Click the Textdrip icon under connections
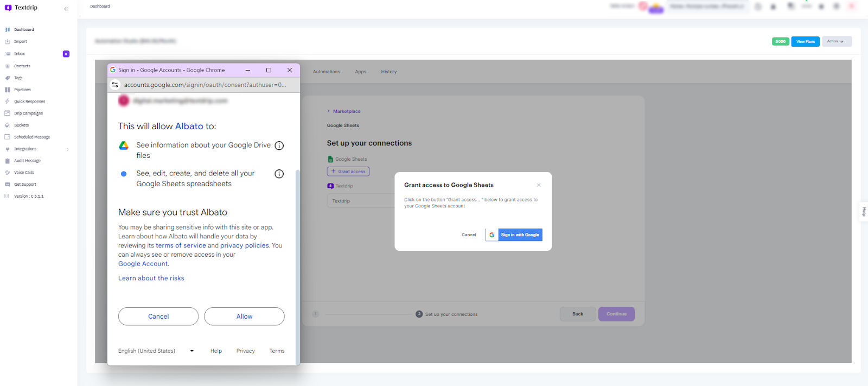This screenshot has width=868, height=386. (x=330, y=186)
